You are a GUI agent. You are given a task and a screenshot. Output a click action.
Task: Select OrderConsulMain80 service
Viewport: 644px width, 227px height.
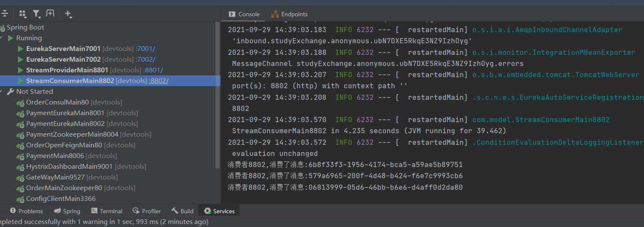click(57, 102)
